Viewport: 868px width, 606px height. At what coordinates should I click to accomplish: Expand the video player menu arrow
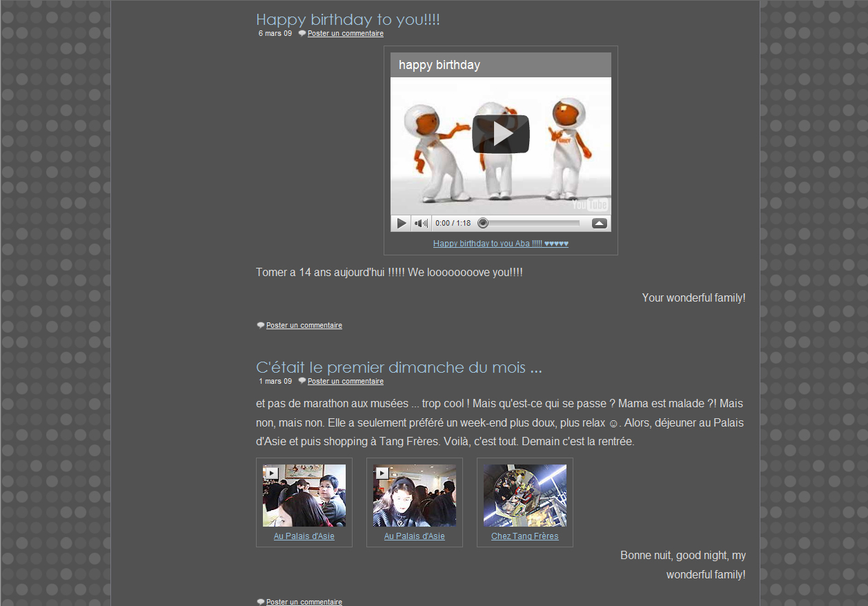599,223
